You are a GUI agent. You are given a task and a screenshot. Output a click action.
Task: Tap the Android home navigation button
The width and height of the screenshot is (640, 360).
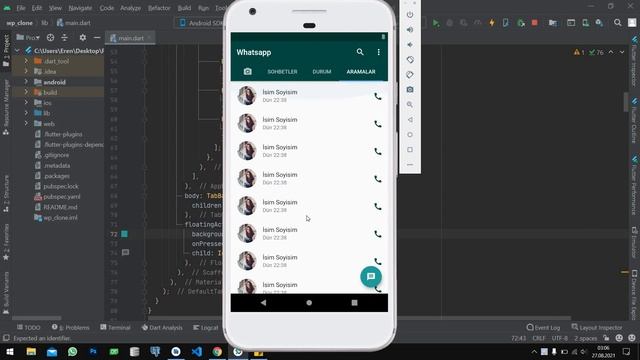point(309,303)
